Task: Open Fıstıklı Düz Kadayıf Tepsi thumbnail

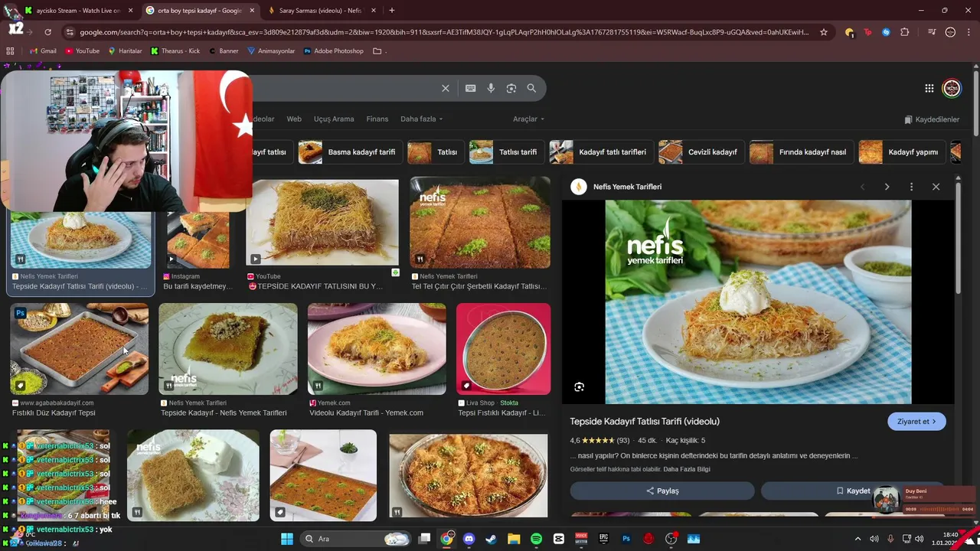Action: [x=79, y=349]
